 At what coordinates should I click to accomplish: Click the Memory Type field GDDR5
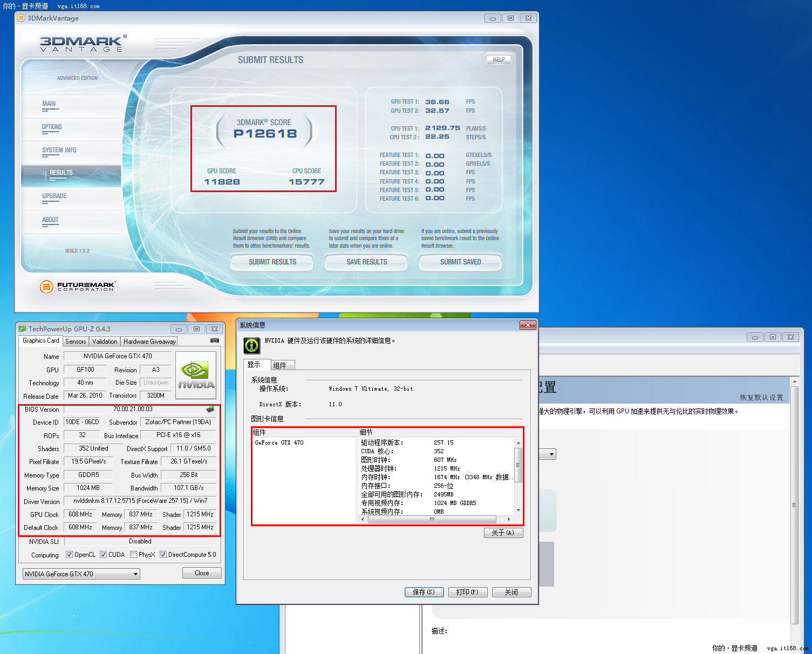coord(88,475)
